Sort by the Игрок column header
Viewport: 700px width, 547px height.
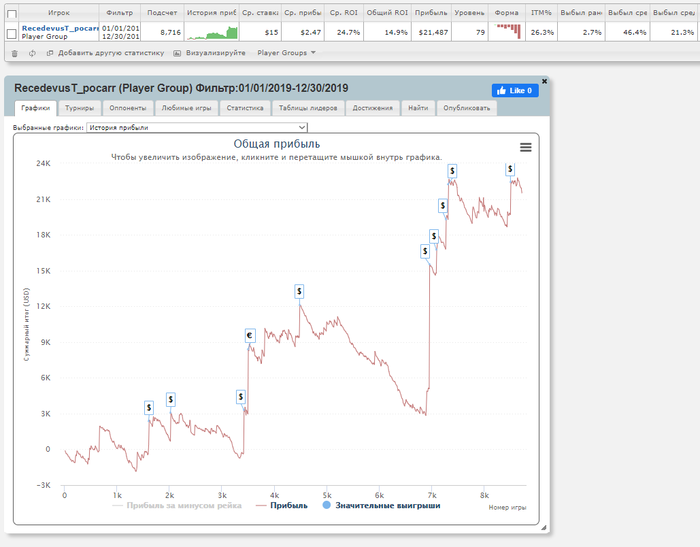tap(59, 13)
